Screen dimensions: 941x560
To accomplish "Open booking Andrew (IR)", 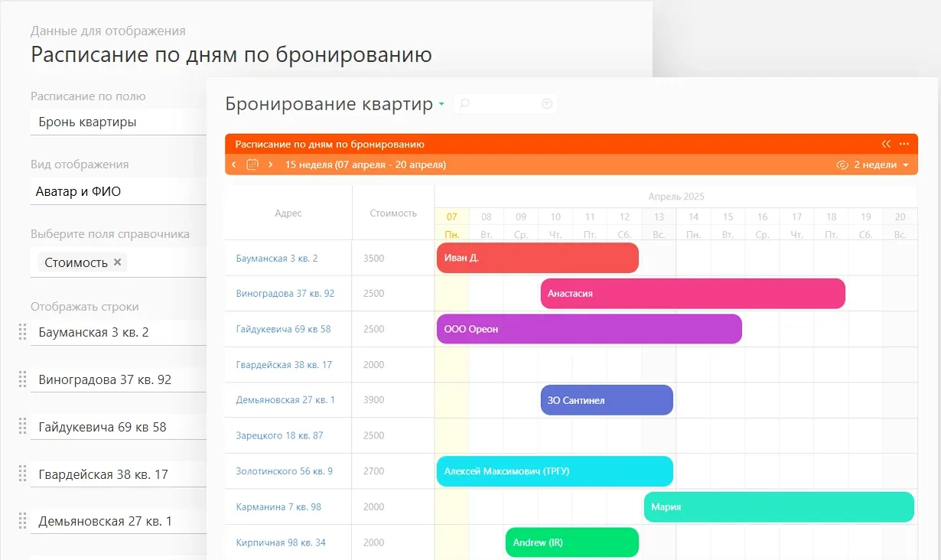I will [571, 542].
